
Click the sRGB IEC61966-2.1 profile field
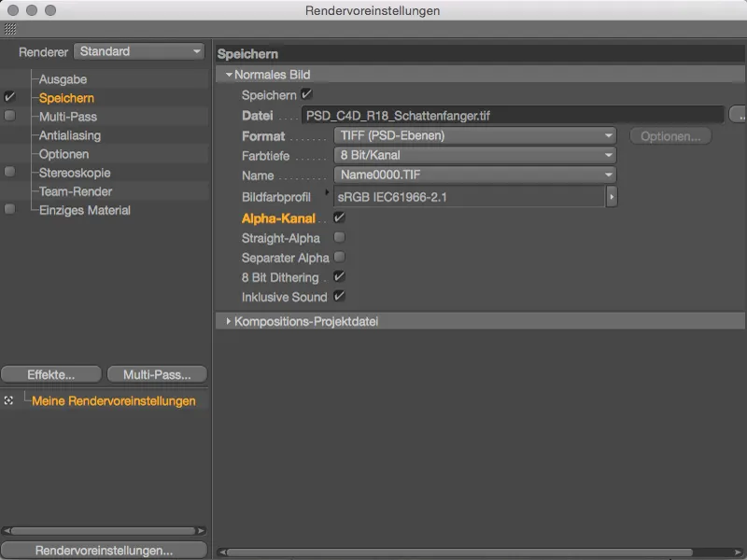(x=470, y=197)
